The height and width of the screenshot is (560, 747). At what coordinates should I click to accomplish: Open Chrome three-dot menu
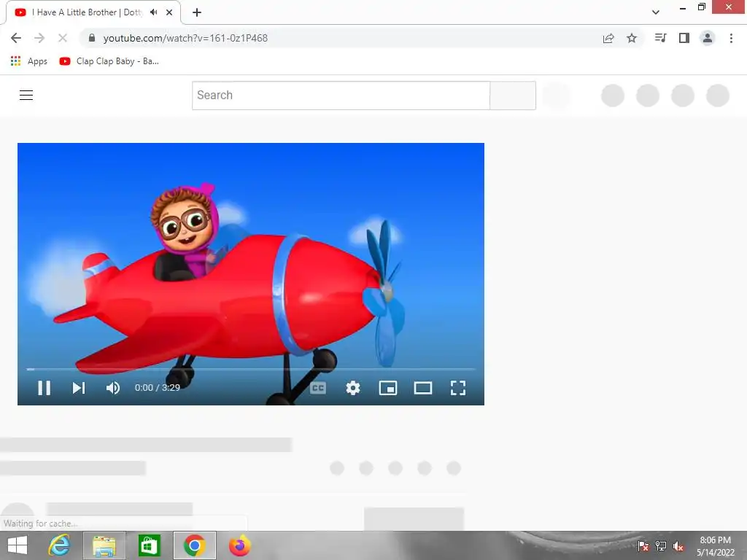point(731,38)
